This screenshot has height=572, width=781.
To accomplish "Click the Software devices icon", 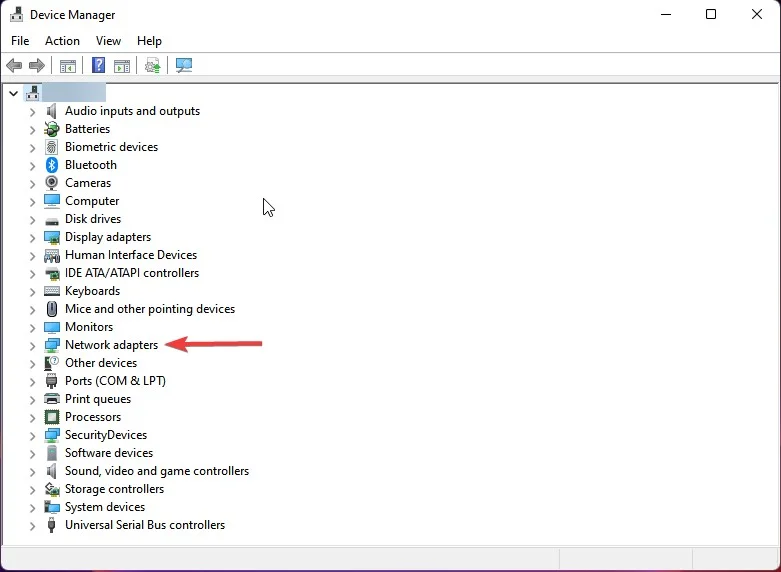I will pyautogui.click(x=52, y=453).
